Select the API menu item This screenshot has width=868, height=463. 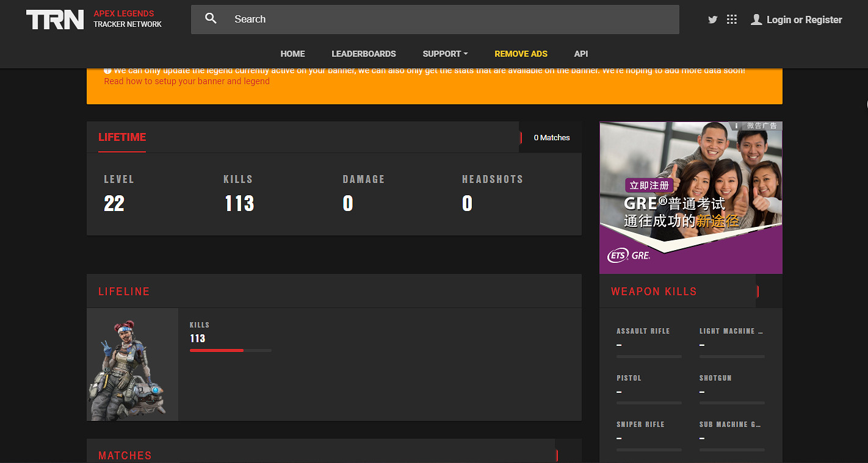(x=580, y=54)
